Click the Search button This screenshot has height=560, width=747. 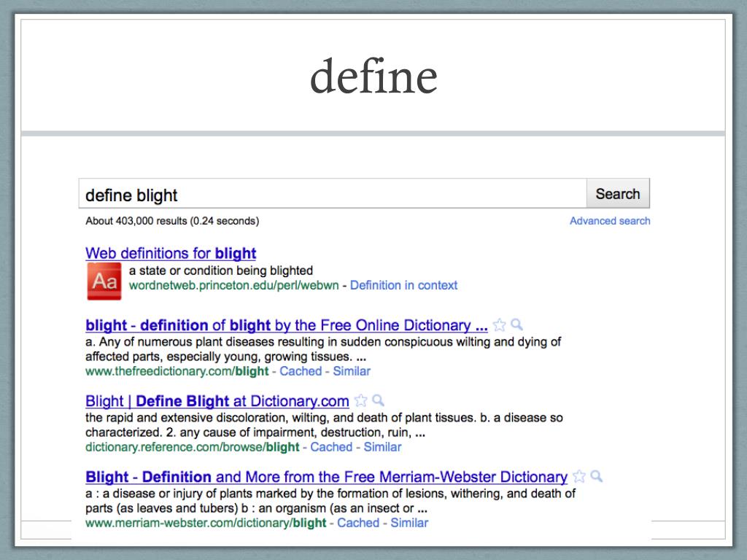618,193
